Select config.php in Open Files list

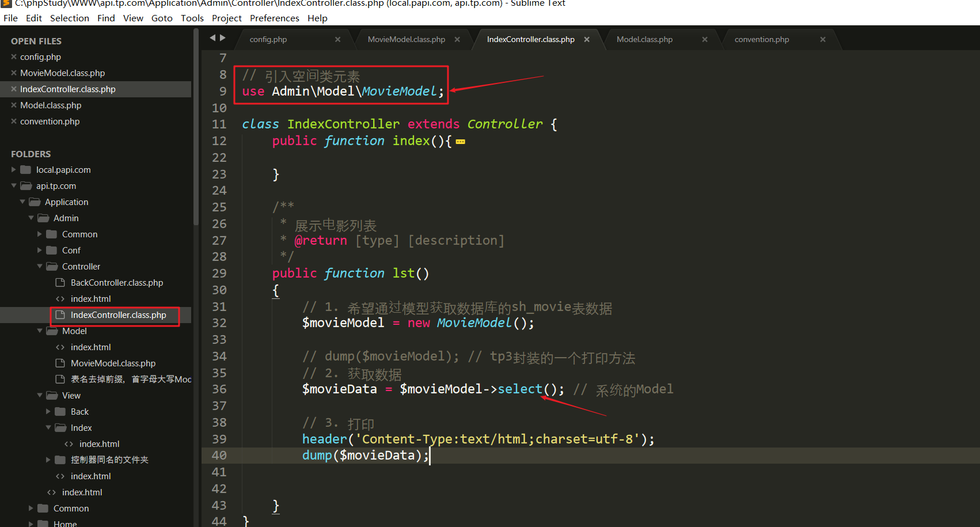coord(40,57)
